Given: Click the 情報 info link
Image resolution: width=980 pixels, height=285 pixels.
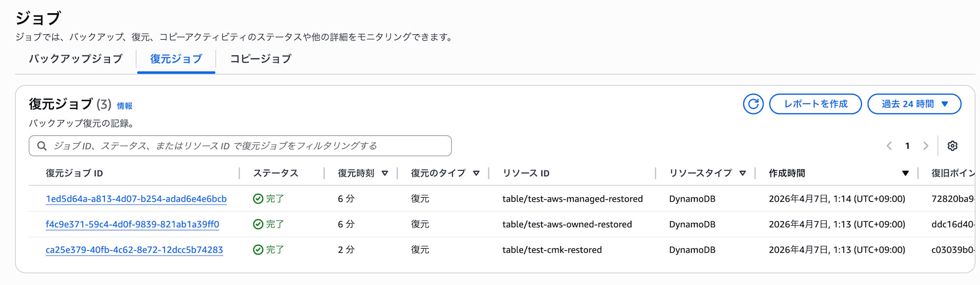Looking at the screenshot, I should (124, 106).
